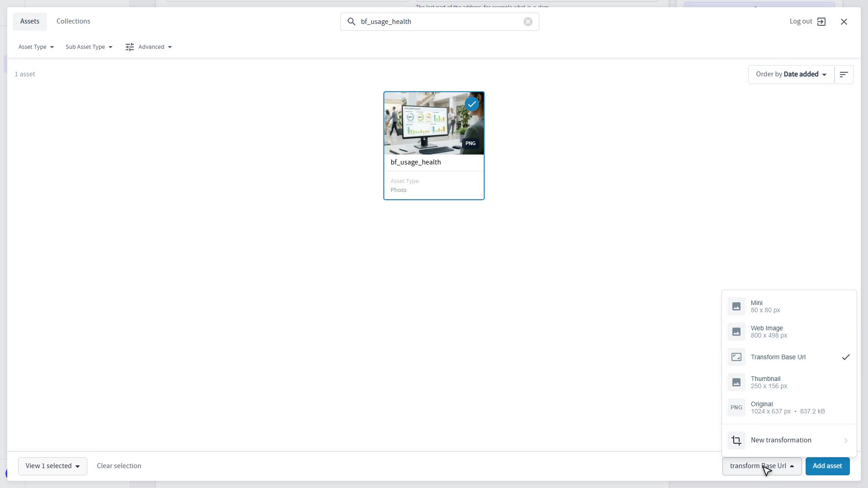Open the Sub Asset Type filter dropdown
The width and height of the screenshot is (868, 488).
89,47
